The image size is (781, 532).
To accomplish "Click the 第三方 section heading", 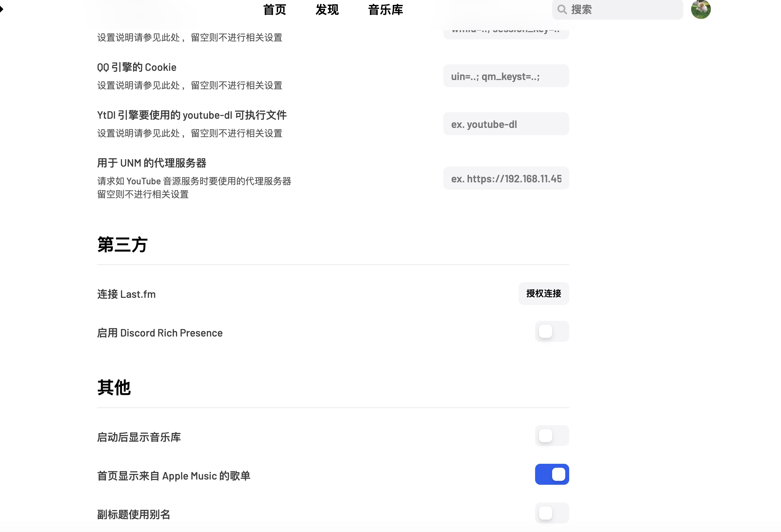I will 122,244.
